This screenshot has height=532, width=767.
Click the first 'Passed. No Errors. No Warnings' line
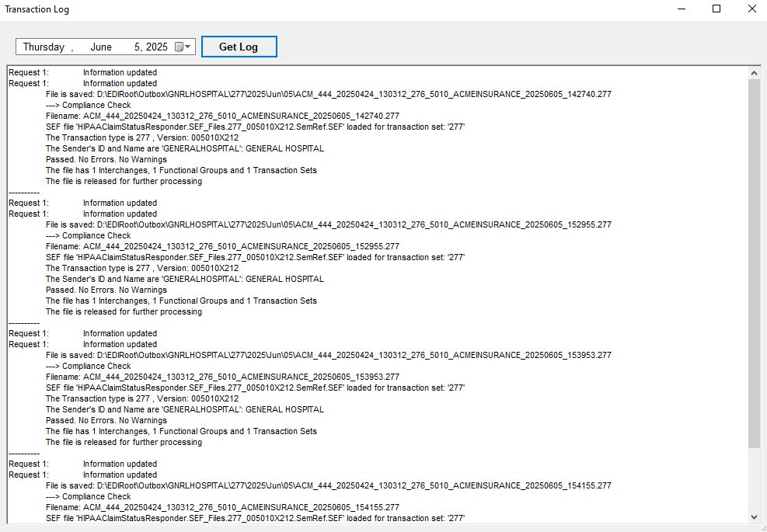[x=106, y=159]
